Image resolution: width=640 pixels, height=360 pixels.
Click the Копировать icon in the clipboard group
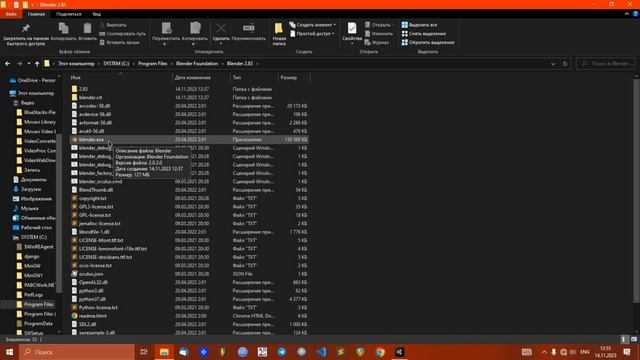tap(63, 28)
